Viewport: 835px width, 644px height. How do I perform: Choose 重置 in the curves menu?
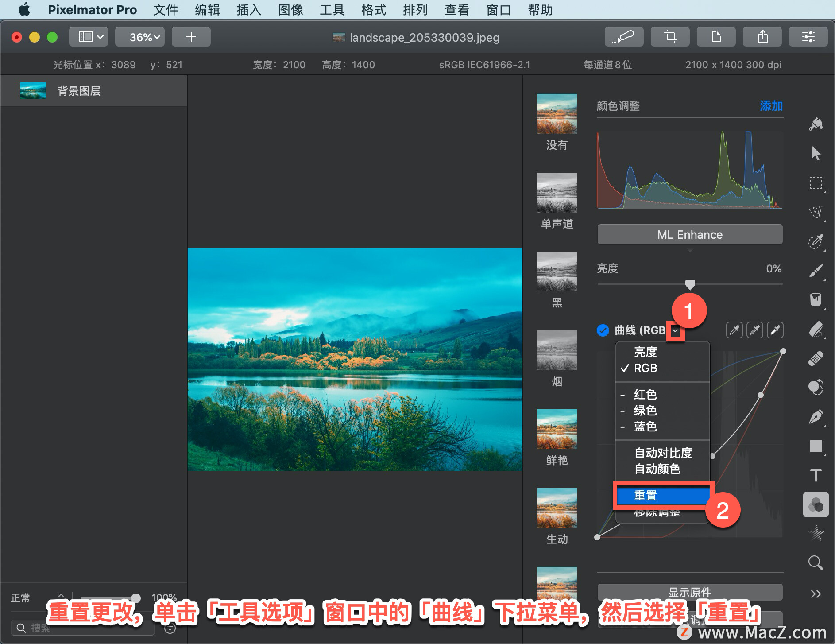point(663,496)
